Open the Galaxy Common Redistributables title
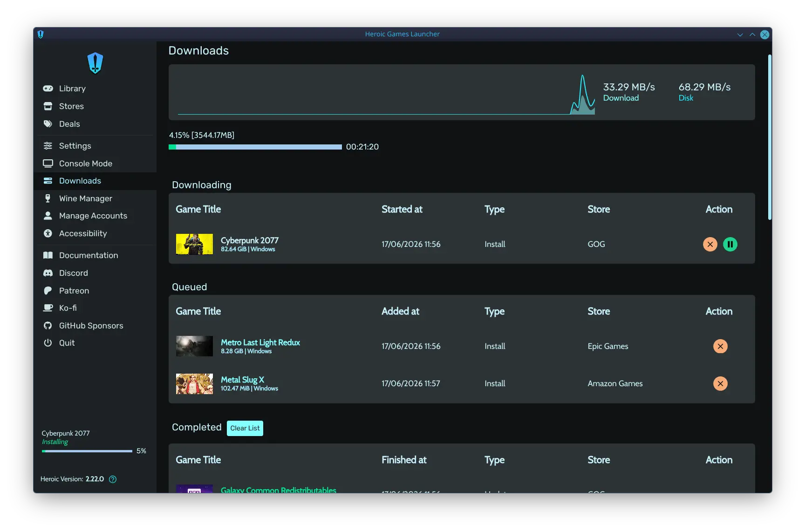Image resolution: width=805 pixels, height=532 pixels. pyautogui.click(x=279, y=490)
